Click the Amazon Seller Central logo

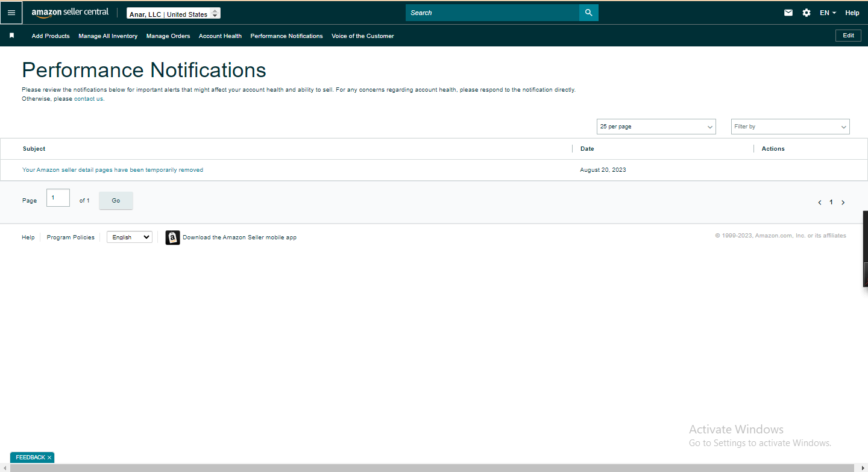click(x=70, y=13)
